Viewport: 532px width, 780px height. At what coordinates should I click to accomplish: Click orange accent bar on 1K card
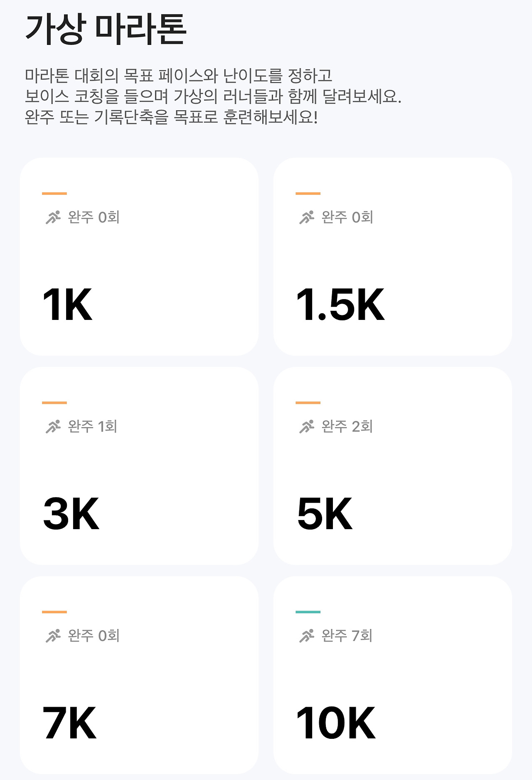tap(54, 193)
